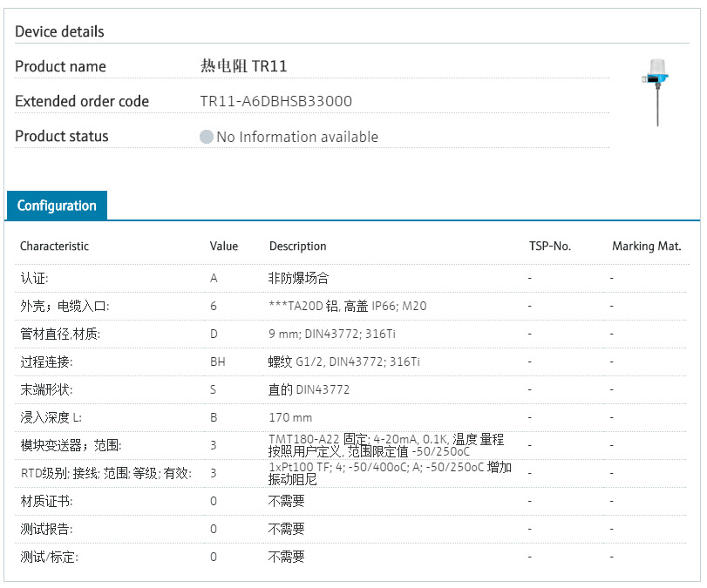The height and width of the screenshot is (588, 707).
Task: Select the 模块变送器；范围: row label
Action: [71, 446]
